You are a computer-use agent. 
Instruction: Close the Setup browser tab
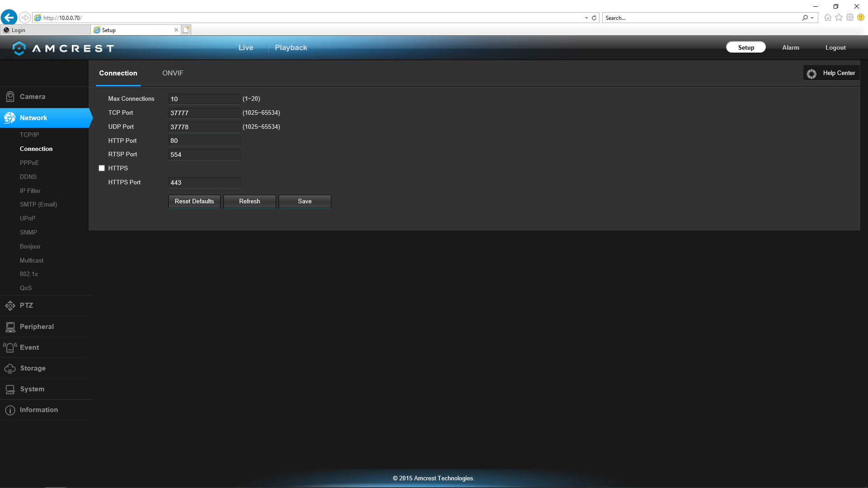coord(176,30)
